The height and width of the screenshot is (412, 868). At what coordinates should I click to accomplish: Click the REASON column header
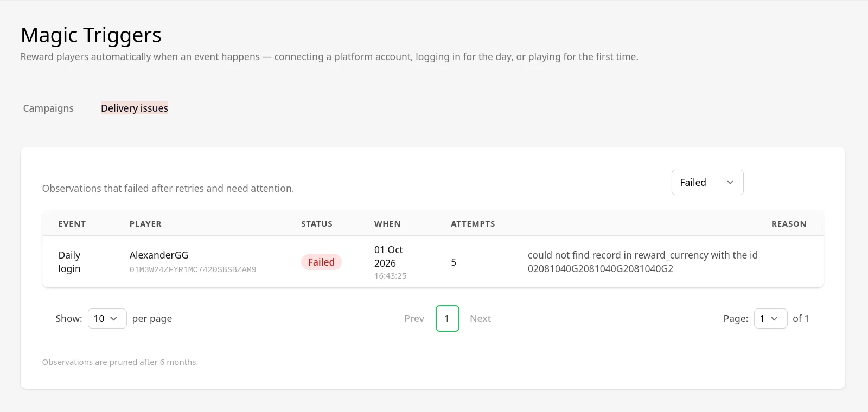(789, 224)
